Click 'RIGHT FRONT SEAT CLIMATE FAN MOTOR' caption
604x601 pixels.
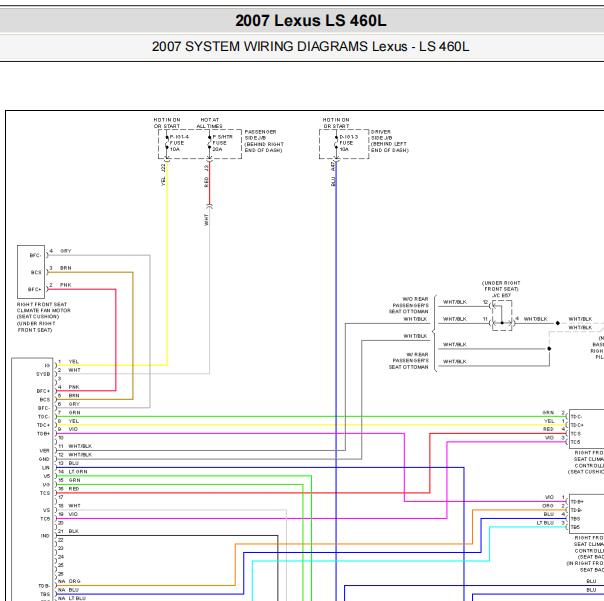44,317
